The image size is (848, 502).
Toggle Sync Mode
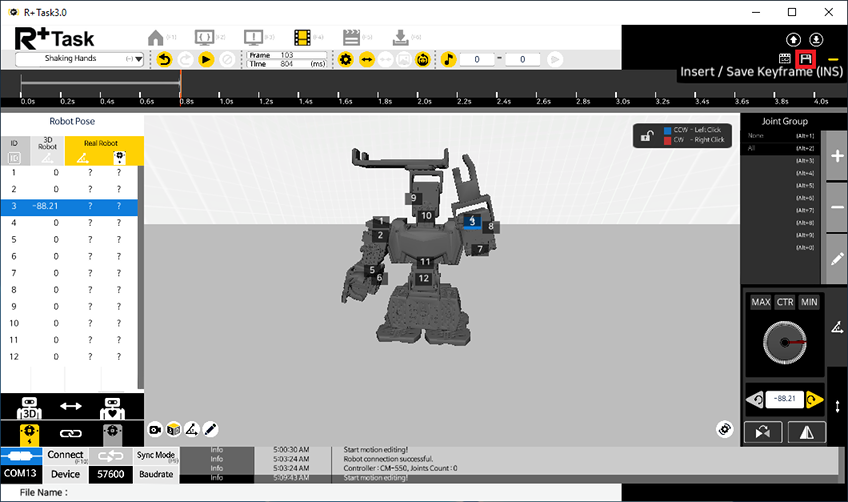coord(155,455)
